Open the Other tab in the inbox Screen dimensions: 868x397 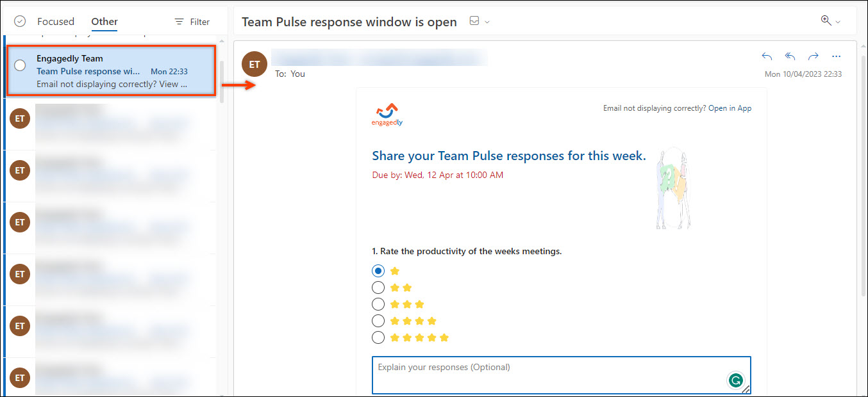[104, 20]
